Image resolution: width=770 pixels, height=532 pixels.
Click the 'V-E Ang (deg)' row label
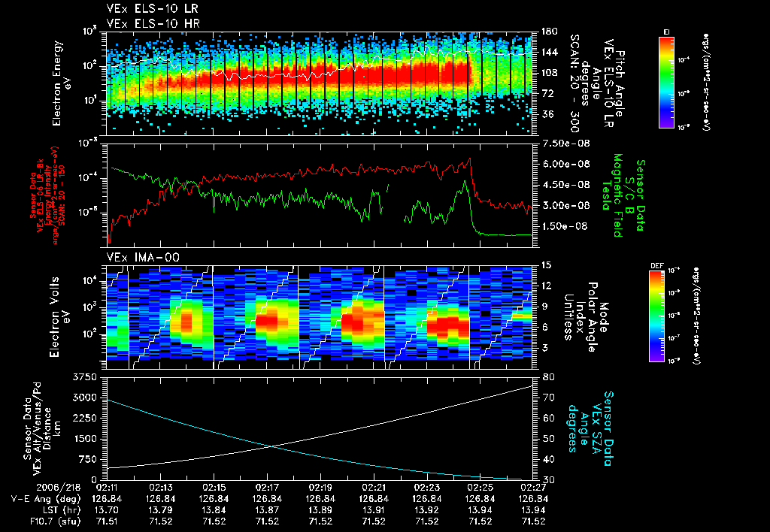46,499
